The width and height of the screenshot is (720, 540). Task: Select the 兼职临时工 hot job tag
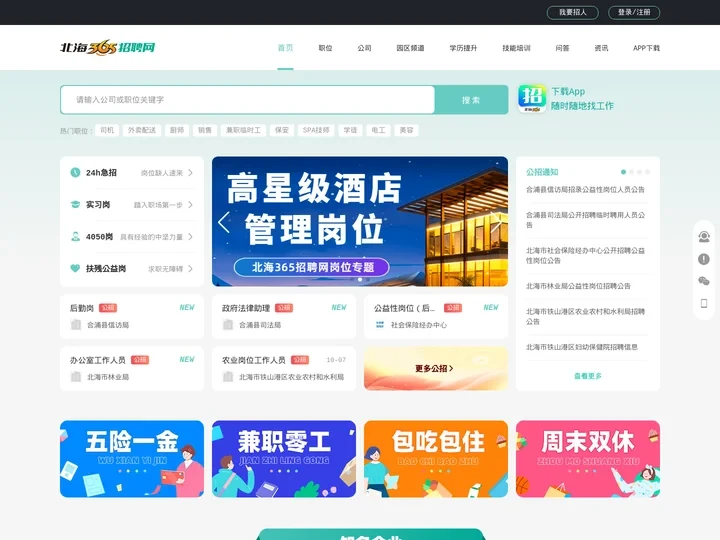tap(243, 130)
